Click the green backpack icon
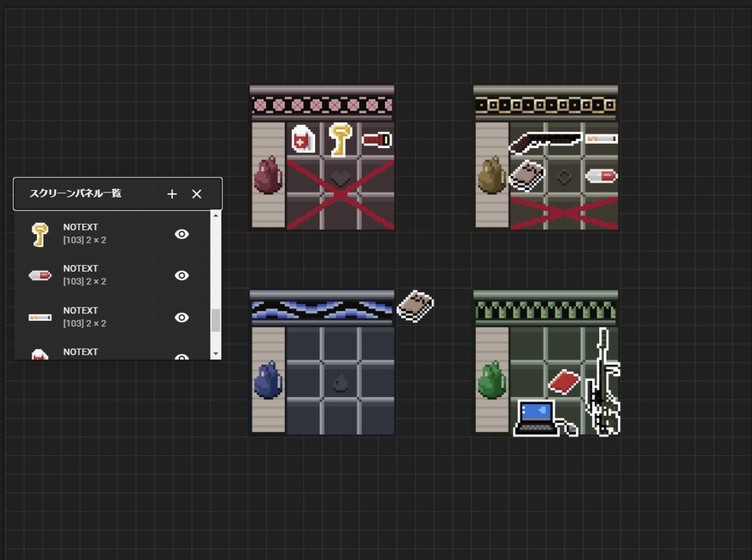The height and width of the screenshot is (560, 752). click(492, 380)
